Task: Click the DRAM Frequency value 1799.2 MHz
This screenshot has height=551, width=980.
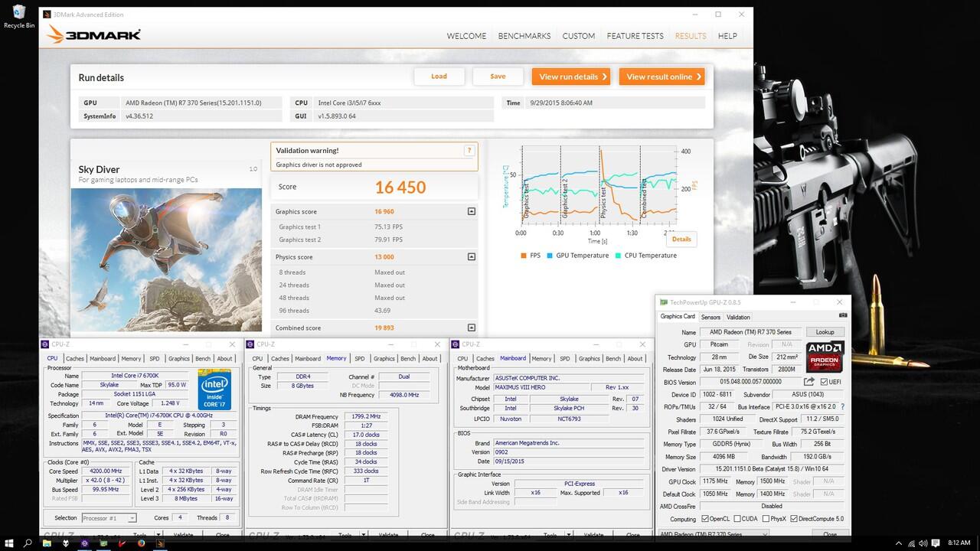Action: click(x=364, y=416)
